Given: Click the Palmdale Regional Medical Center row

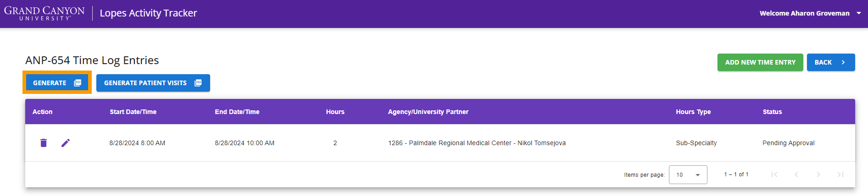Looking at the screenshot, I should [440, 143].
